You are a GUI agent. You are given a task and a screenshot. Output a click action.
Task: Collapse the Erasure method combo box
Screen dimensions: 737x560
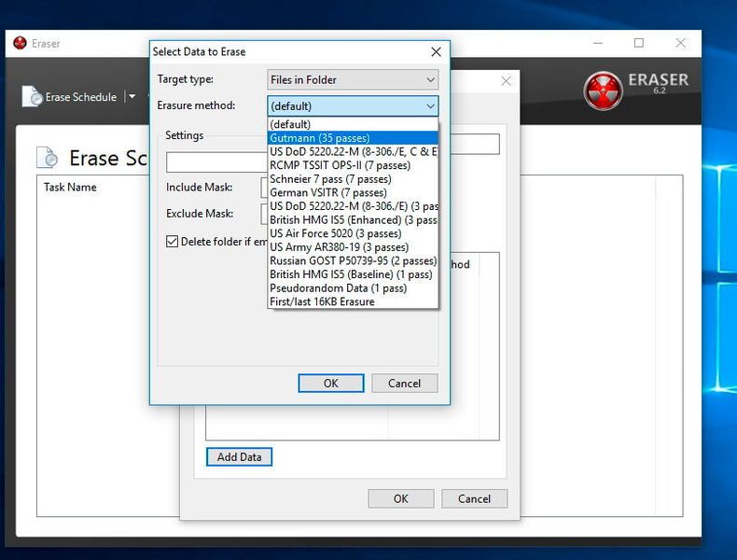point(353,105)
